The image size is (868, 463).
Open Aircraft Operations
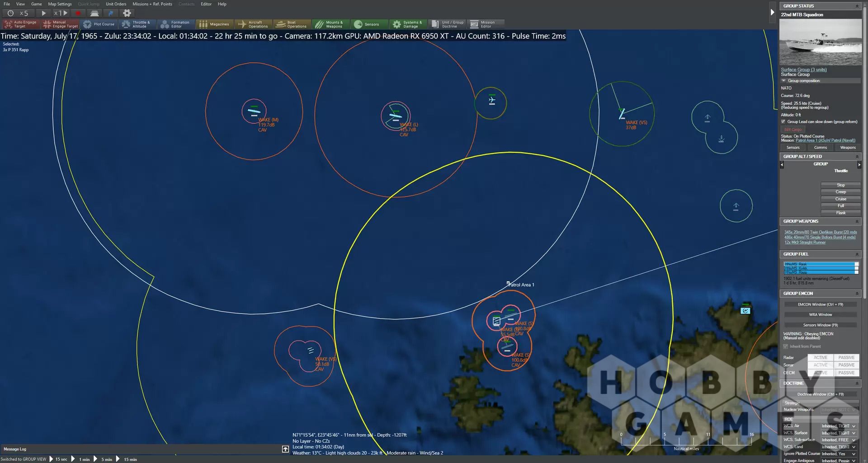[x=253, y=24]
